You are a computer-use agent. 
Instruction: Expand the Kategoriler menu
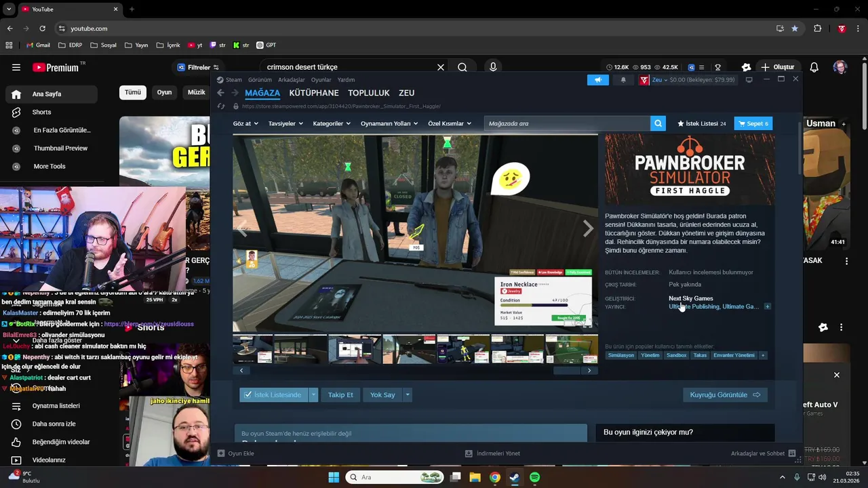332,123
